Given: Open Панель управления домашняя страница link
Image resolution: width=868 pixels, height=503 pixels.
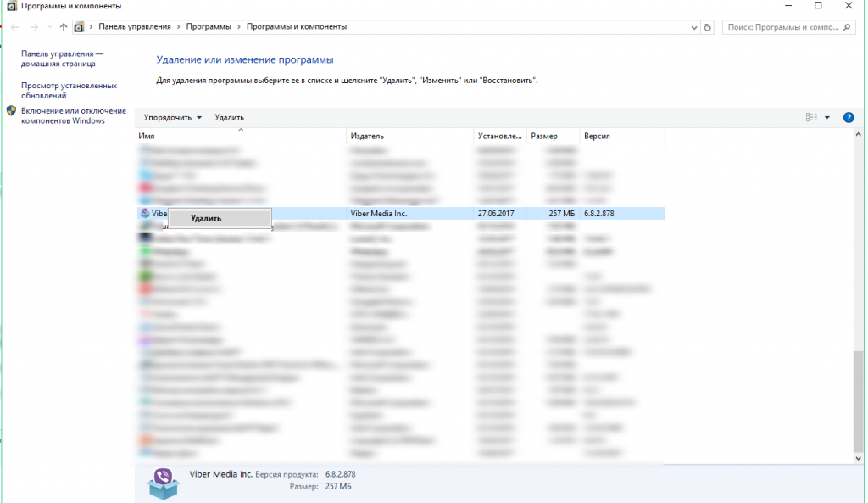Looking at the screenshot, I should (62, 59).
